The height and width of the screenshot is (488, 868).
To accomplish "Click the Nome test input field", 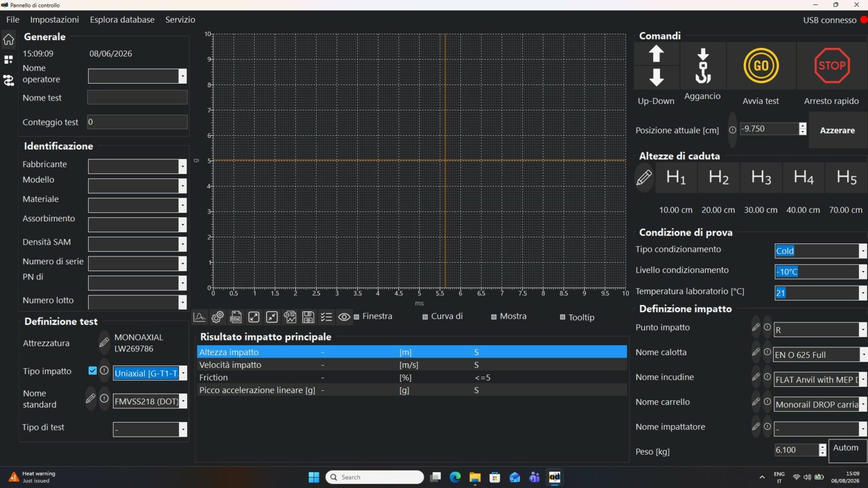I will tap(137, 97).
